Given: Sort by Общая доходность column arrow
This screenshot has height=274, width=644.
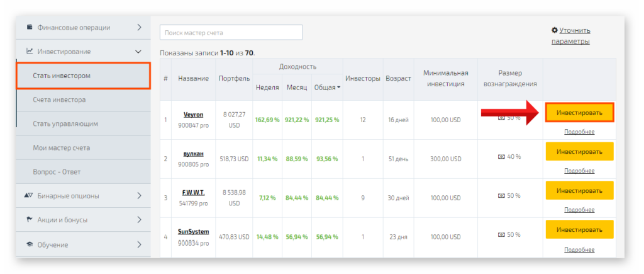Looking at the screenshot, I should 339,88.
